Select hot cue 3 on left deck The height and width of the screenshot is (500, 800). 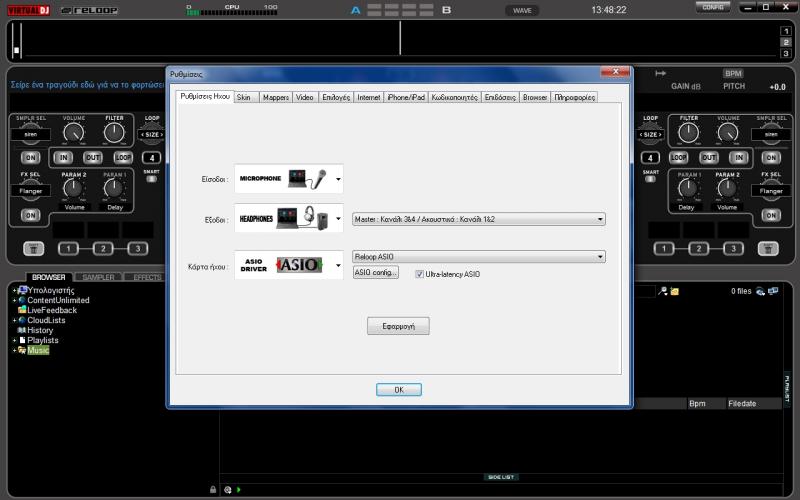pos(138,248)
